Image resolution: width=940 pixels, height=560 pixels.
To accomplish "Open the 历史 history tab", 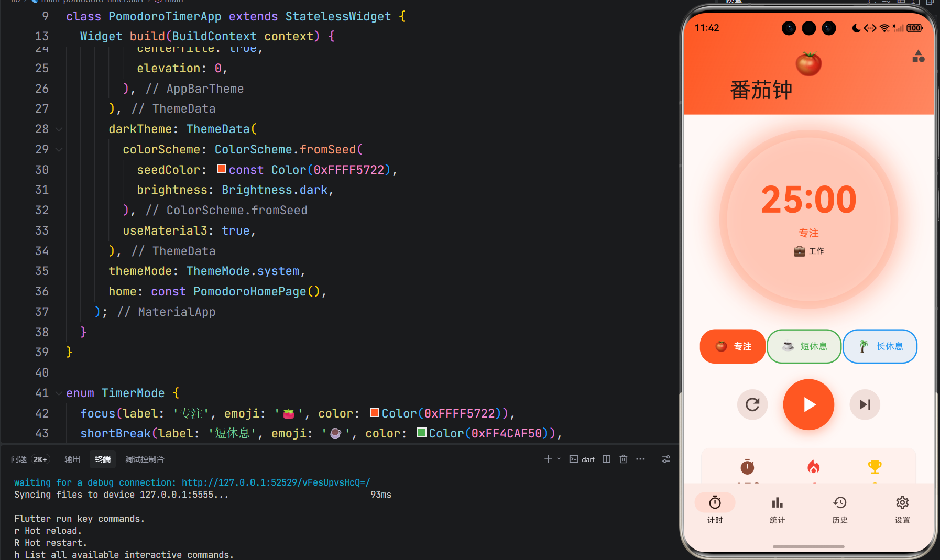I will 840,509.
